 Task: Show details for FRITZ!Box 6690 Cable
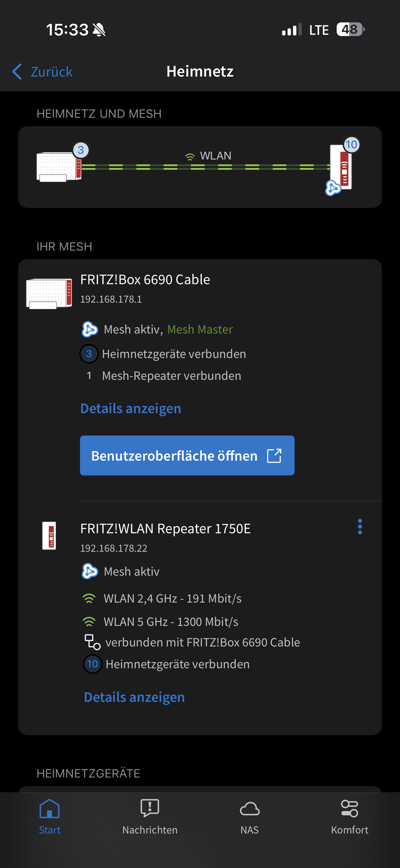131,408
